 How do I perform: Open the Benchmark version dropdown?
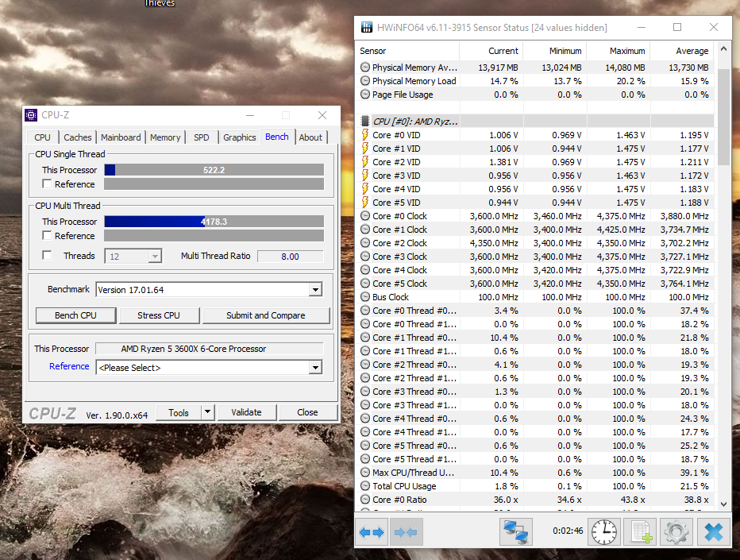[315, 289]
